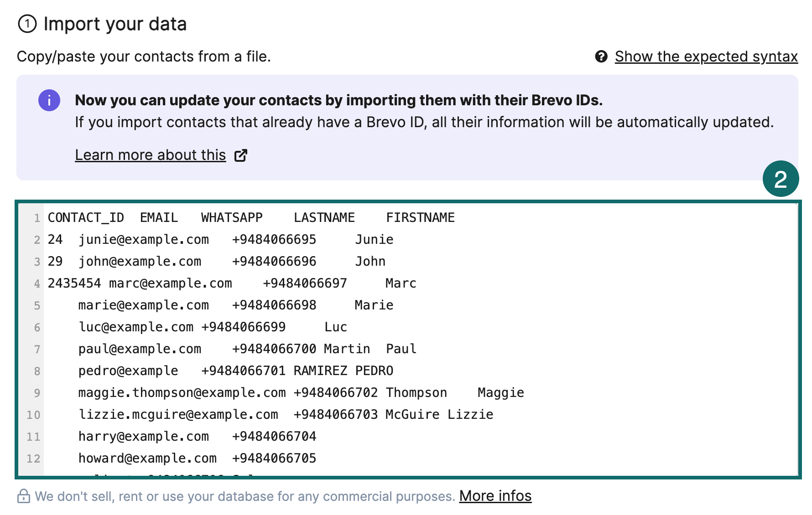This screenshot has height=515, width=812.
Task: Click the CONTACT_ID header in line 1
Action: 86,218
